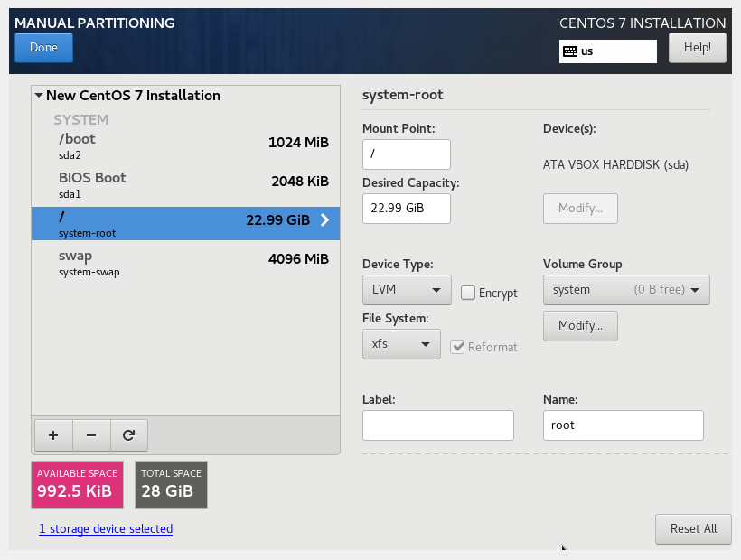Click the ATA VBOX HARDDISK (sda) text

(x=615, y=164)
